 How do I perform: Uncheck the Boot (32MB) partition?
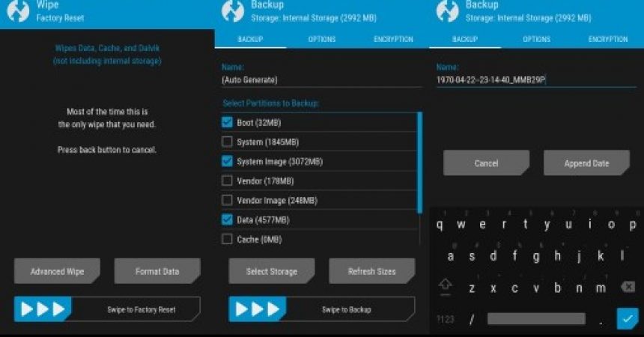coord(227,122)
